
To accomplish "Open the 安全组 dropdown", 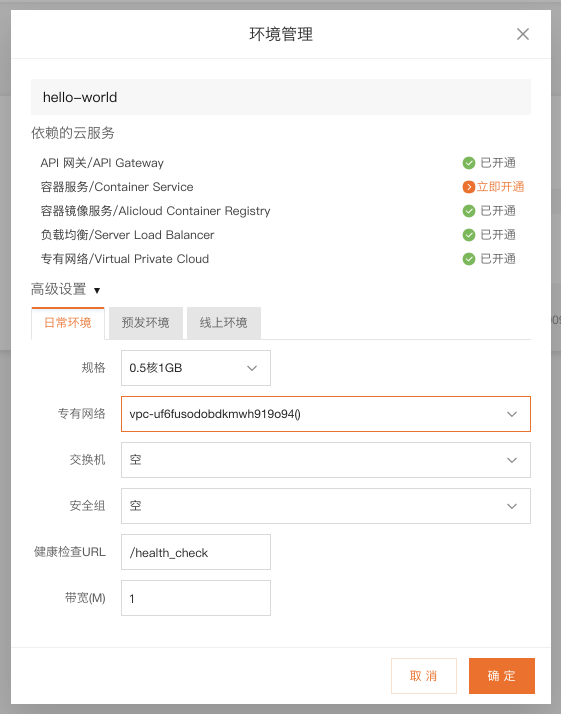I will coord(326,506).
